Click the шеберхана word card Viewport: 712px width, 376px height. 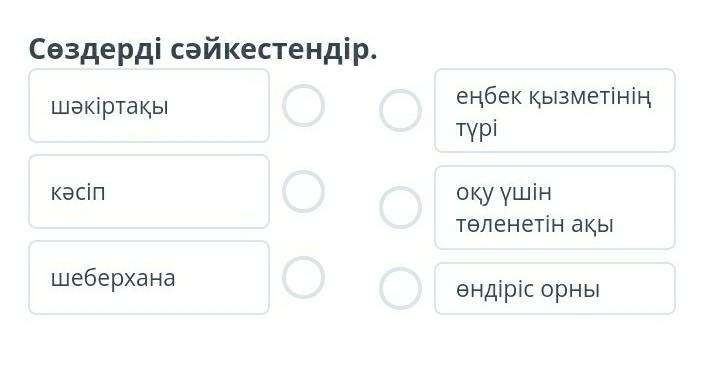click(x=149, y=277)
